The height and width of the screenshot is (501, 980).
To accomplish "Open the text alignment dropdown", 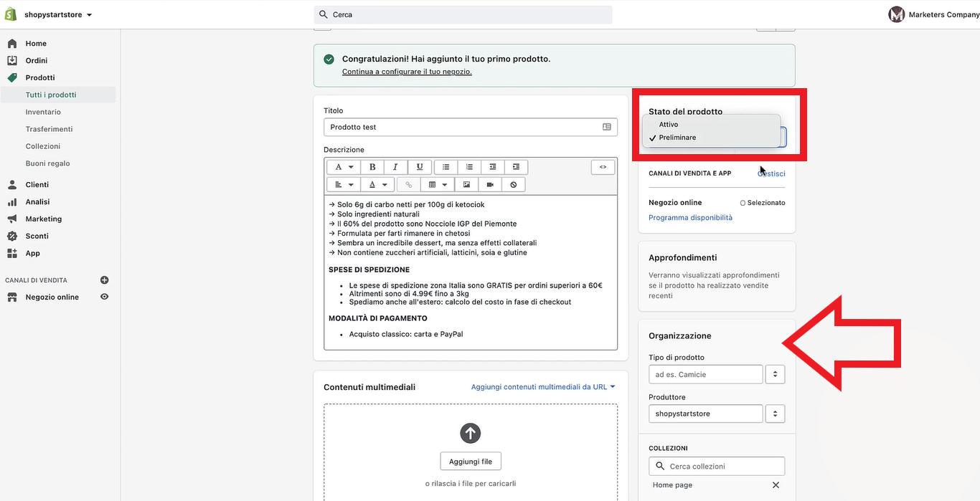I will [x=344, y=185].
